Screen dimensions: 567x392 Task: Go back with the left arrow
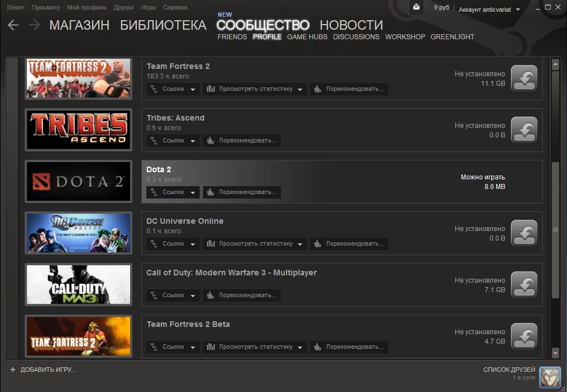click(13, 25)
